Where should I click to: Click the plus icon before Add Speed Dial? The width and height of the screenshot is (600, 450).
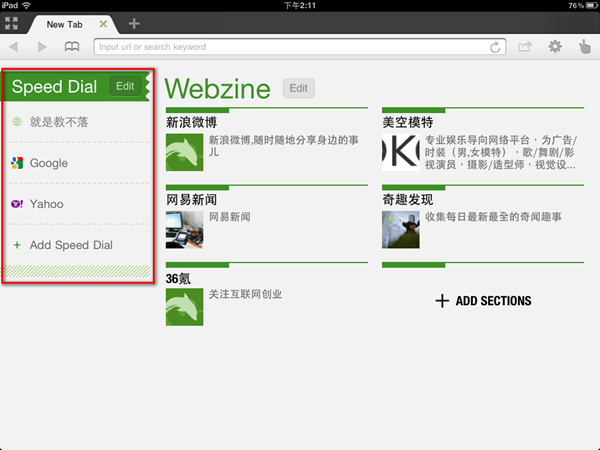(x=17, y=245)
